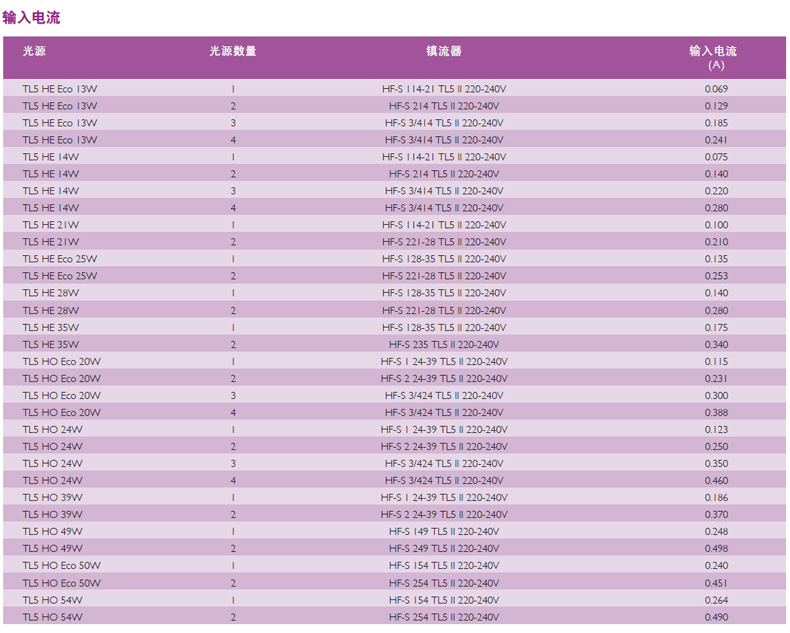Click the 输入电流 section title above the table
790x633 pixels.
pos(31,17)
